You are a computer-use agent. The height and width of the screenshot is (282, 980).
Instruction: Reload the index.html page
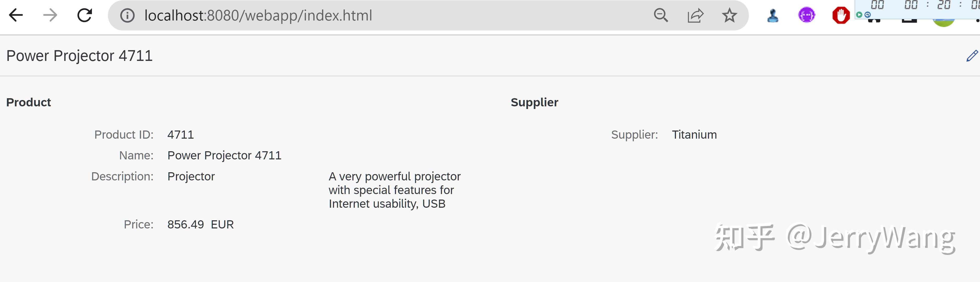[85, 15]
